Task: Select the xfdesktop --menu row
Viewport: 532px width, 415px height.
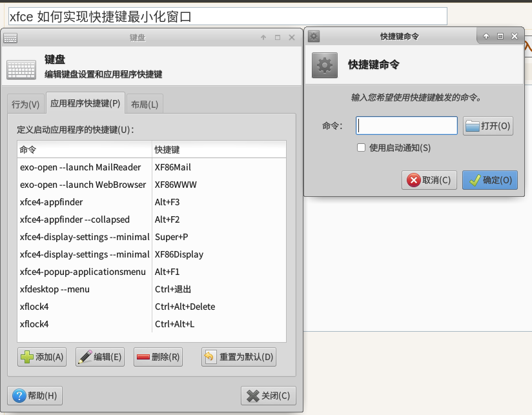Action: coord(152,290)
